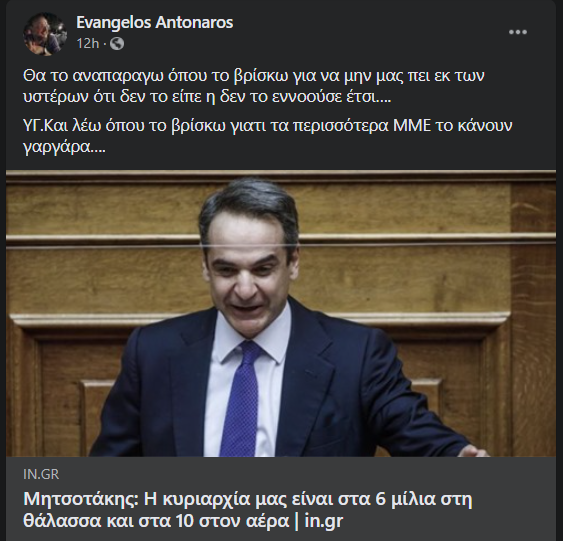Open the link preview photo

point(281,313)
